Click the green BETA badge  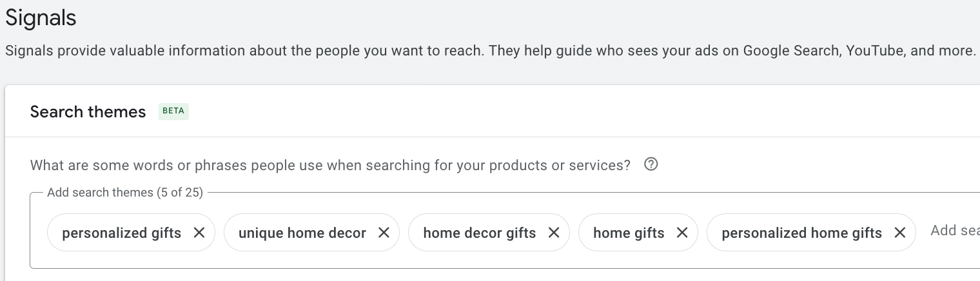(173, 111)
